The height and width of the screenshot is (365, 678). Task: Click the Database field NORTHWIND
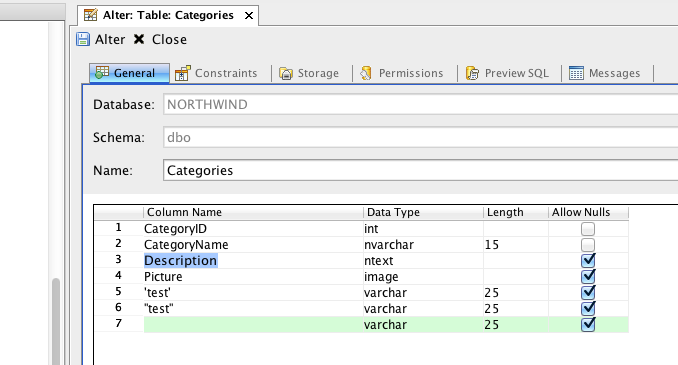(420, 105)
